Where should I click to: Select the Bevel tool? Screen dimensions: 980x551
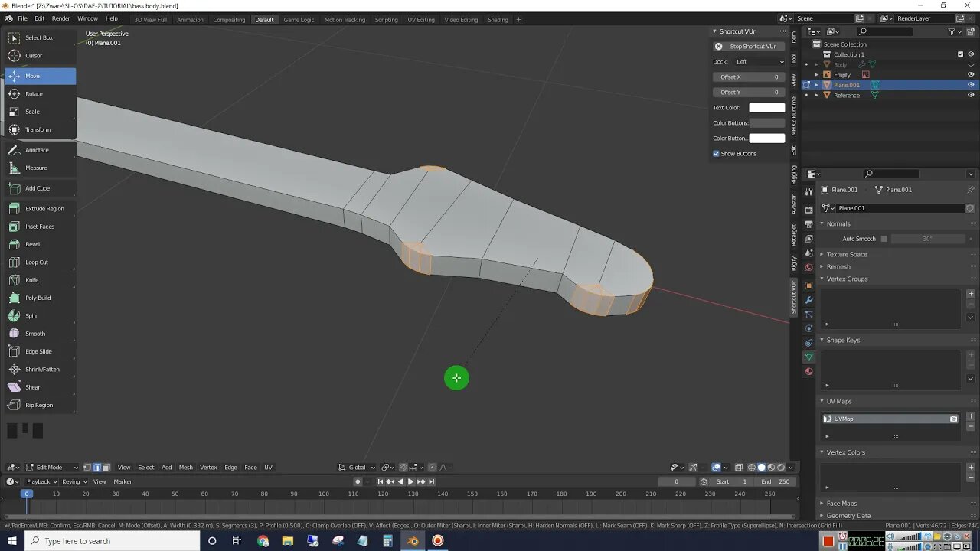point(40,244)
